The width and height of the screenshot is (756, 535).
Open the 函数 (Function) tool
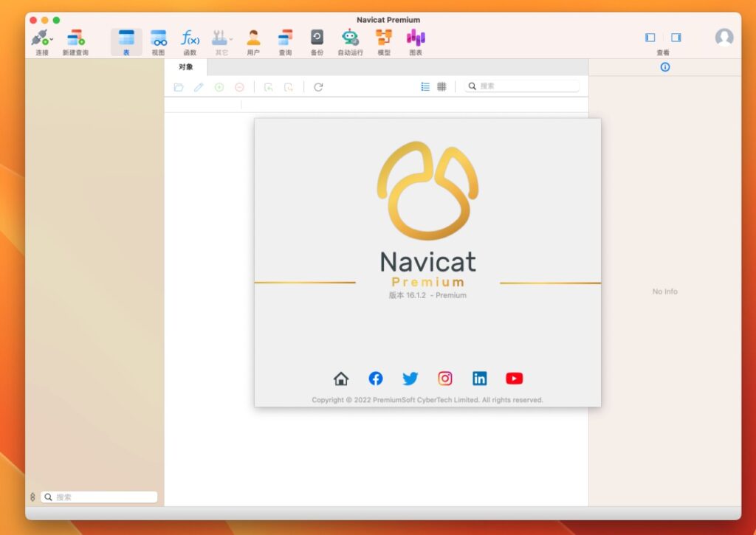coord(190,41)
